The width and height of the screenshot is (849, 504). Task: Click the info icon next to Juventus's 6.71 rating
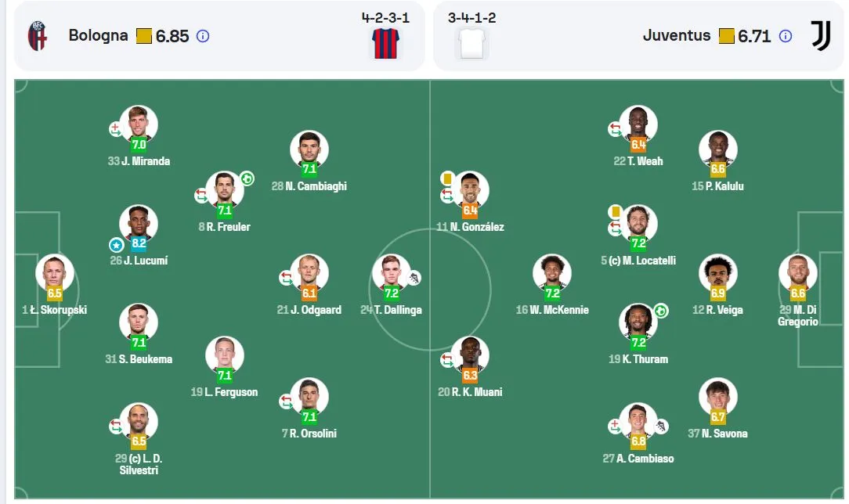pos(785,36)
